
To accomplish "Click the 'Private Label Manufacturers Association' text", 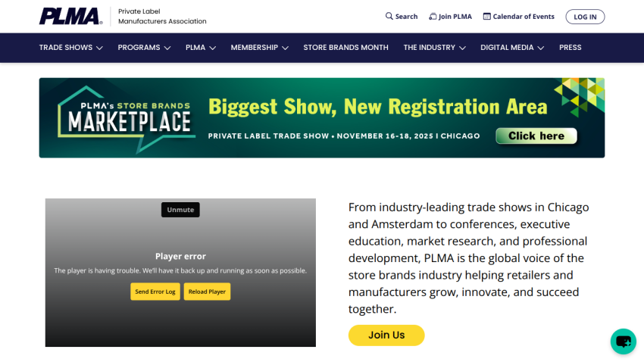I will tap(162, 17).
